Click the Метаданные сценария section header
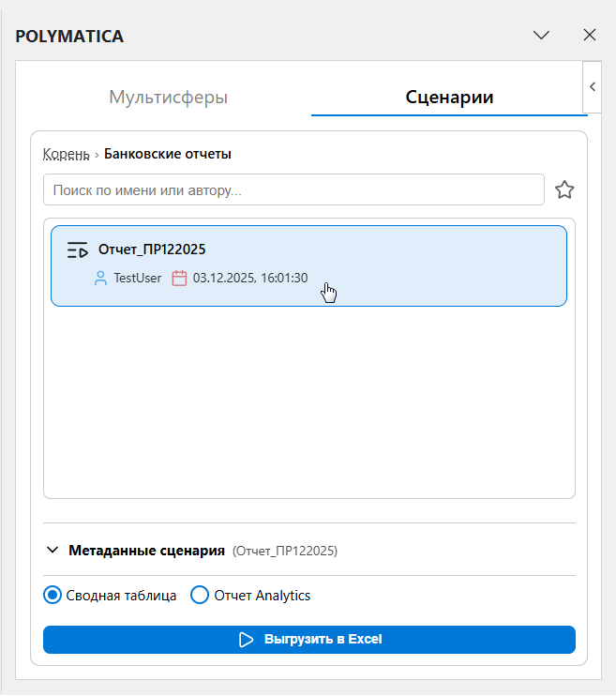The image size is (616, 696). 146,551
